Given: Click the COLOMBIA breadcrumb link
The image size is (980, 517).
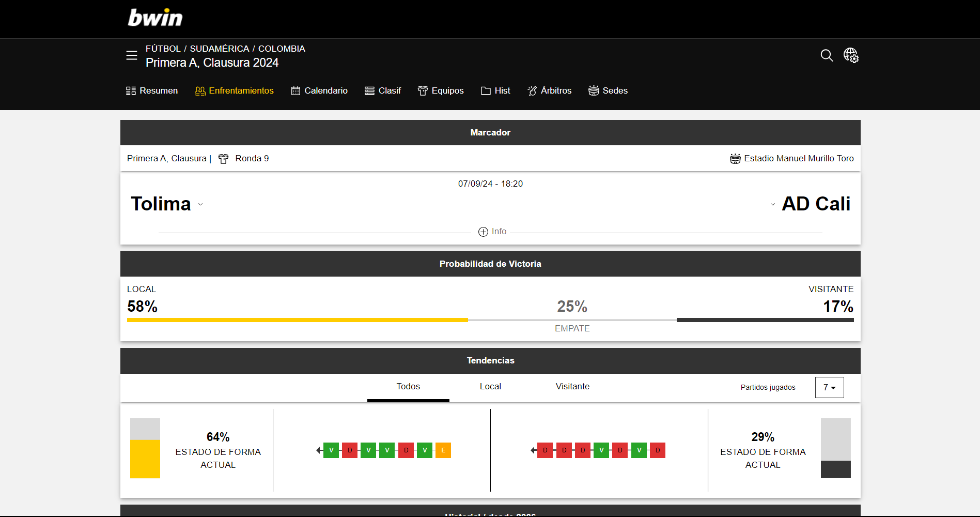Looking at the screenshot, I should (282, 49).
